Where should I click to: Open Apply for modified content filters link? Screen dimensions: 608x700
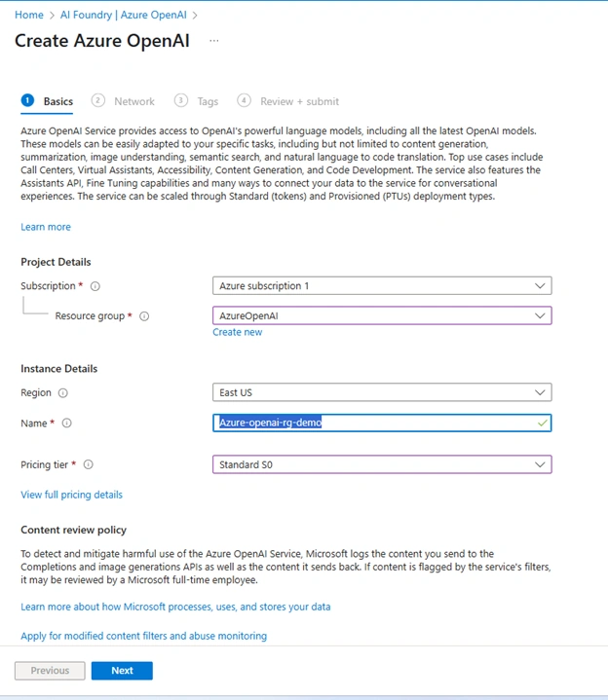[144, 636]
